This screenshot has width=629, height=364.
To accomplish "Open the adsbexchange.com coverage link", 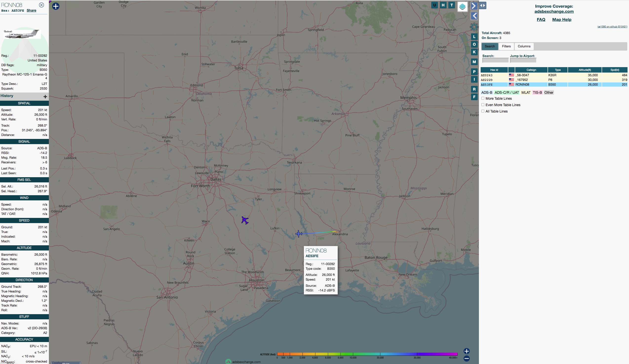I will click(554, 12).
